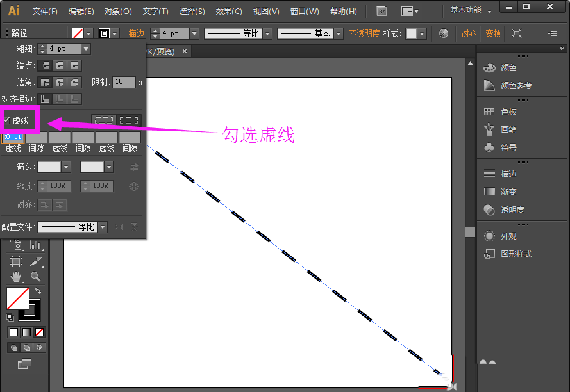Open 基本功能 workspace switcher
570x392 pixels.
[471, 10]
